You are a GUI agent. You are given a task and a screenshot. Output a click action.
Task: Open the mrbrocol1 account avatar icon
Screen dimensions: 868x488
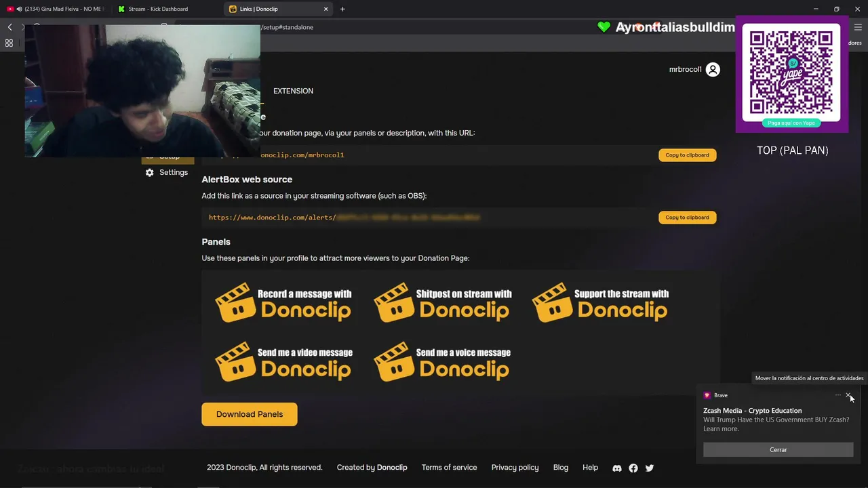[x=713, y=70]
